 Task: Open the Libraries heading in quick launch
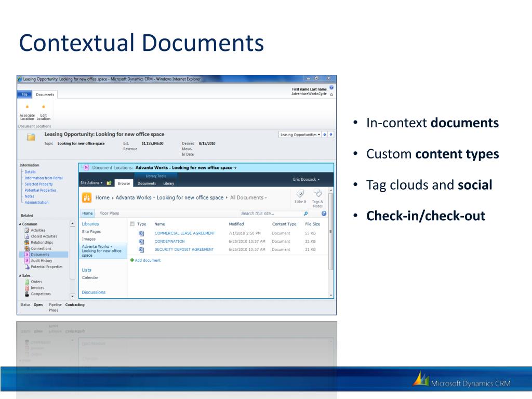tap(90, 224)
